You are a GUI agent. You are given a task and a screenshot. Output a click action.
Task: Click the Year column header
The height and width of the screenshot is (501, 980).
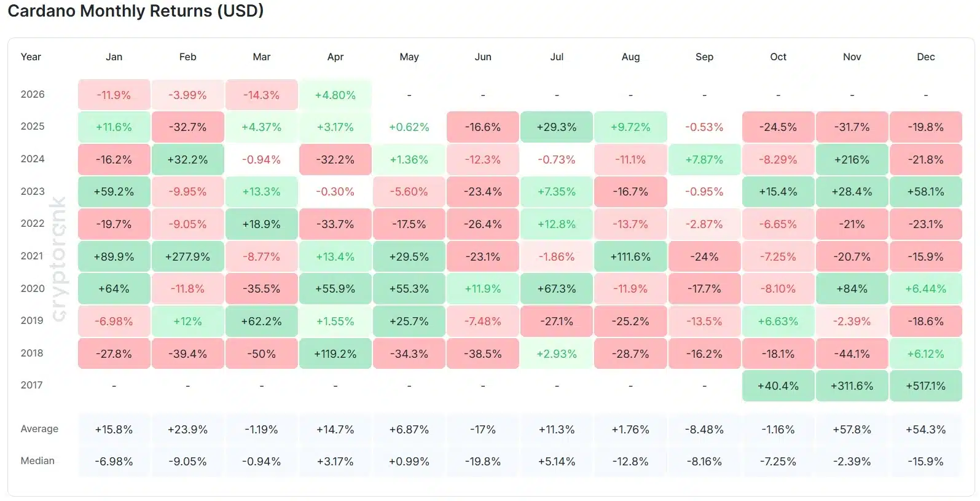(31, 57)
